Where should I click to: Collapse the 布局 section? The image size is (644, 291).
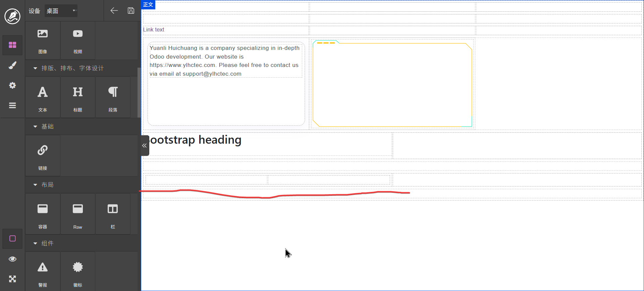pyautogui.click(x=35, y=185)
